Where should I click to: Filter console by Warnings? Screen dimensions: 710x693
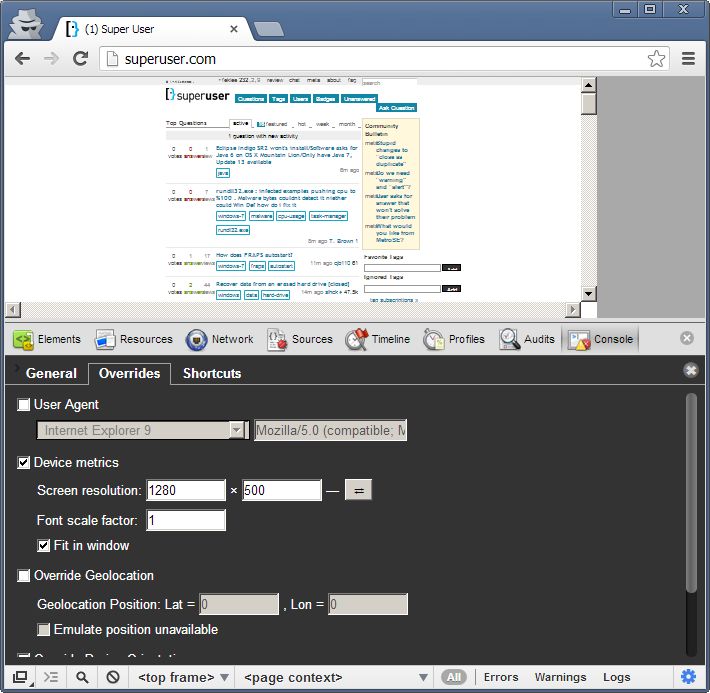tap(561, 677)
